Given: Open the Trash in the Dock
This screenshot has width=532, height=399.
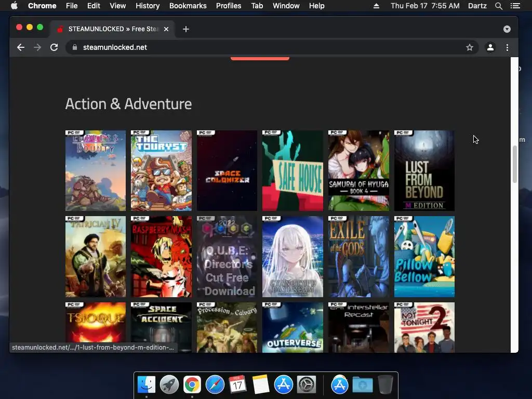Looking at the screenshot, I should [385, 385].
